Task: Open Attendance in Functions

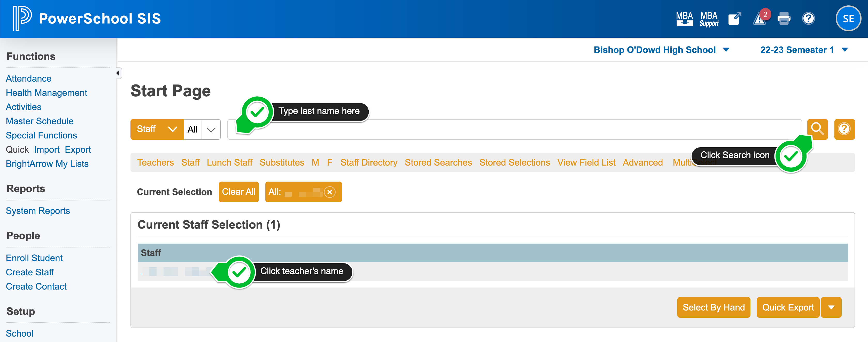Action: (x=29, y=79)
